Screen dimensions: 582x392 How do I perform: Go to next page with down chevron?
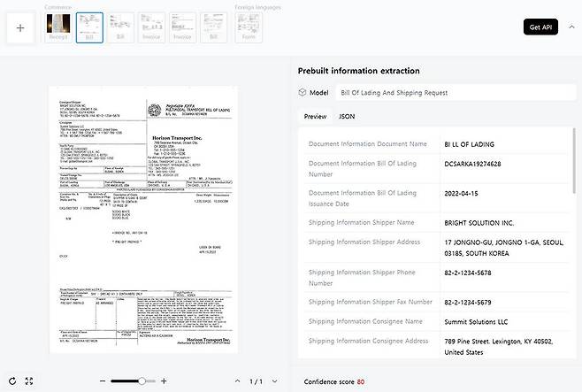point(274,380)
